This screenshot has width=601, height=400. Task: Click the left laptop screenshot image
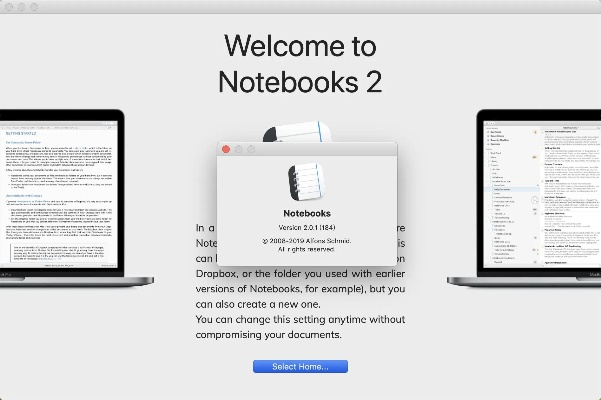tap(76, 198)
